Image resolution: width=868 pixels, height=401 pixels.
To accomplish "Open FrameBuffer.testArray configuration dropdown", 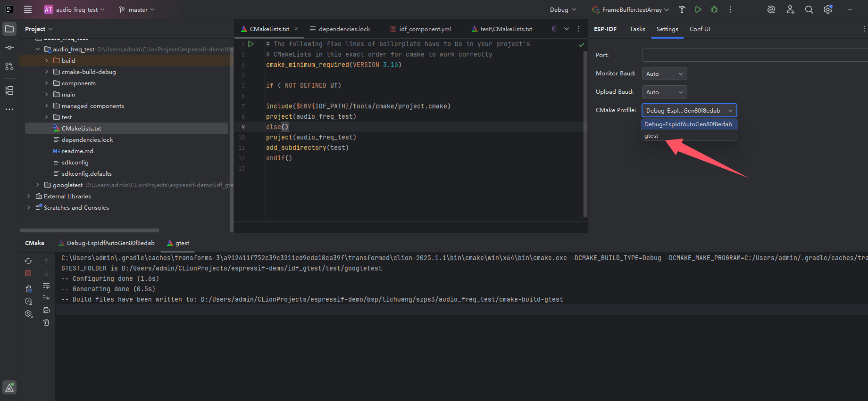I will [x=631, y=9].
